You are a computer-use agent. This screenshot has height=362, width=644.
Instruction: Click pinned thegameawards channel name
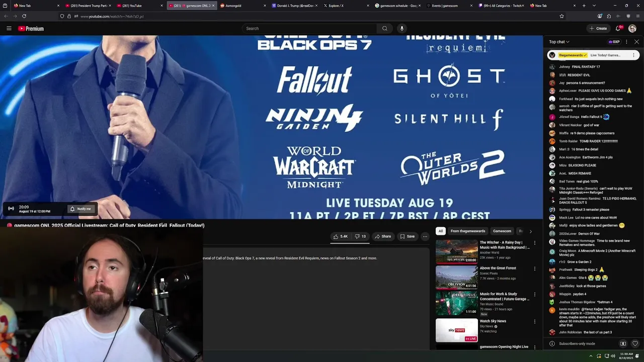571,55
